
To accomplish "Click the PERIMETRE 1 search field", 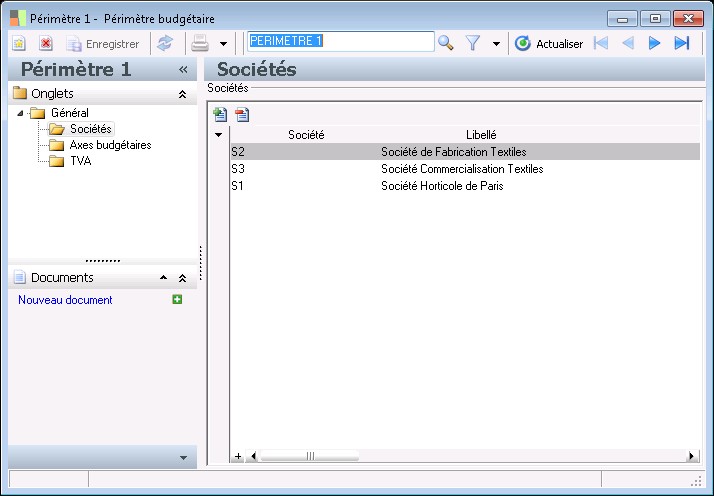I will pyautogui.click(x=341, y=41).
